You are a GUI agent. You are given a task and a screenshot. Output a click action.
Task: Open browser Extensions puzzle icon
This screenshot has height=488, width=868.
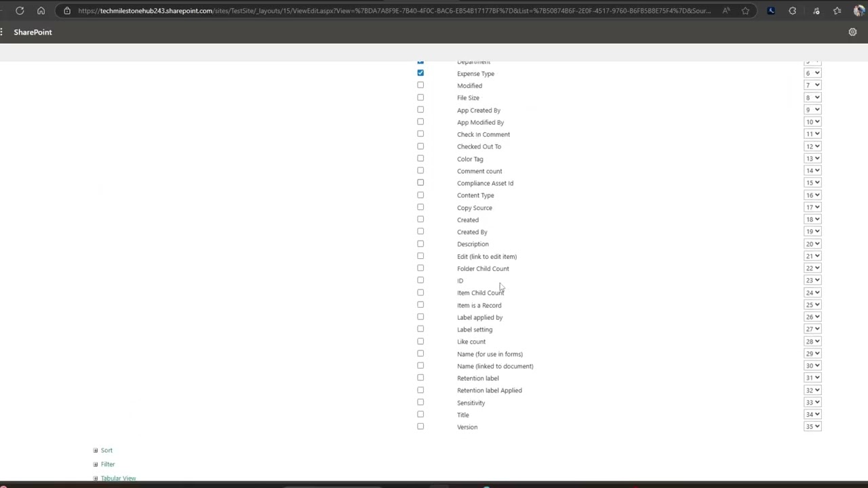coord(792,11)
